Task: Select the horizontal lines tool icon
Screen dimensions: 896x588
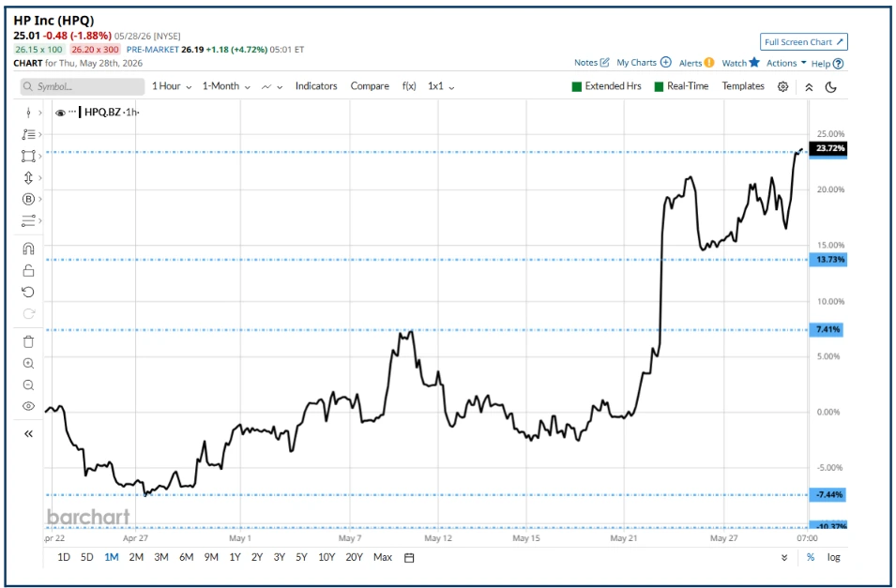Action: [x=28, y=220]
